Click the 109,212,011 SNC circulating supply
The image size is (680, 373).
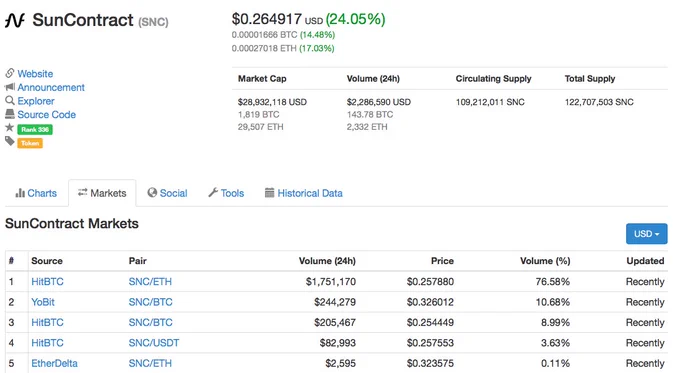tap(490, 102)
